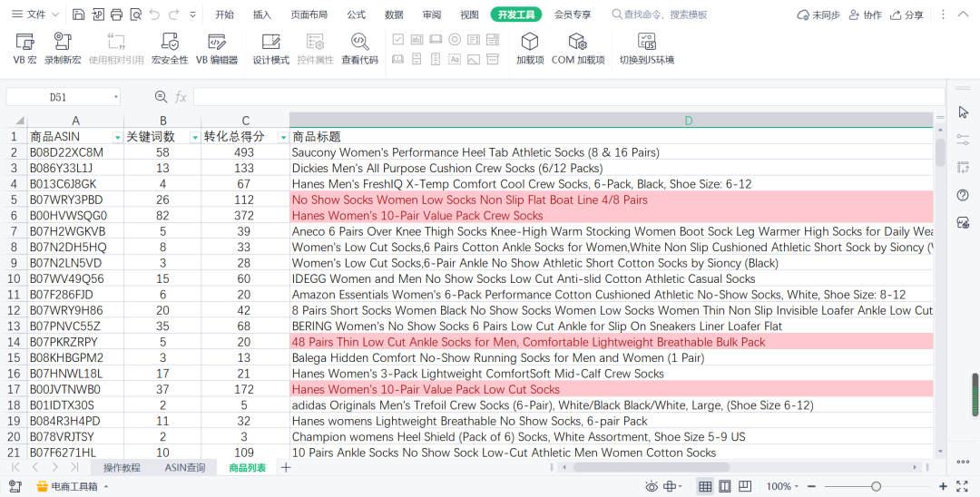This screenshot has height=497, width=980.
Task: Click horizontal scrollbar thumb
Action: (651, 467)
